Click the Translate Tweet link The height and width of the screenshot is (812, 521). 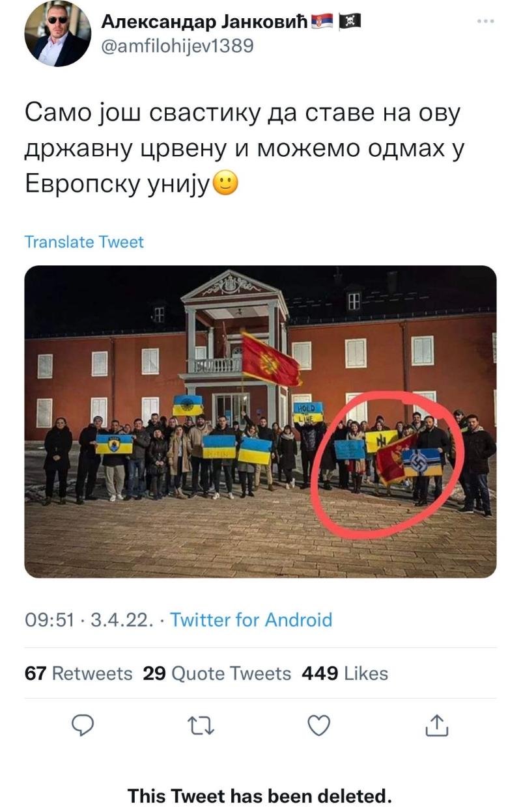(84, 242)
